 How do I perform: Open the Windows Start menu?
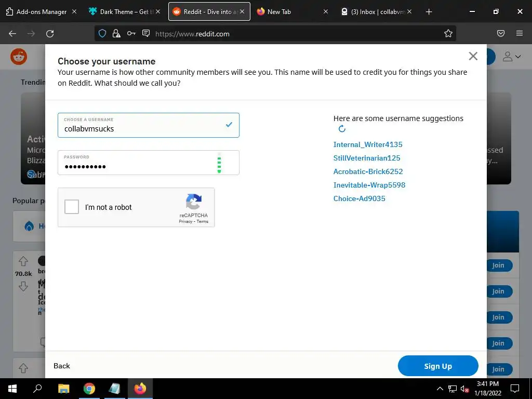click(12, 389)
